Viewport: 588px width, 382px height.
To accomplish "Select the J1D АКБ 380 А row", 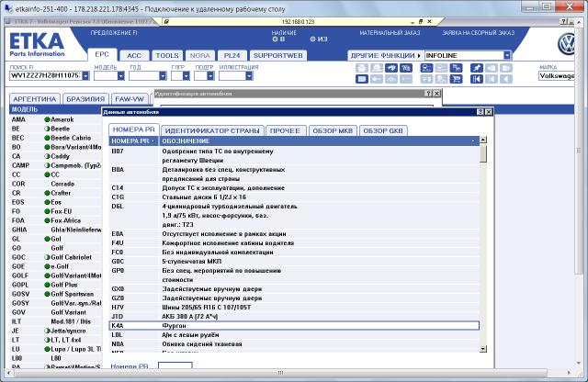I will [294, 317].
